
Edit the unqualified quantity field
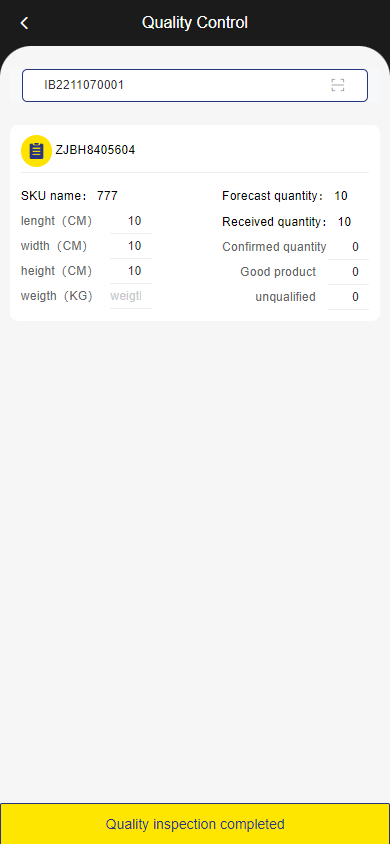[x=348, y=297]
